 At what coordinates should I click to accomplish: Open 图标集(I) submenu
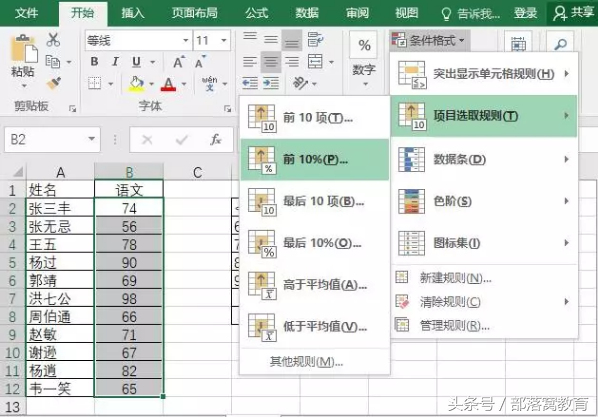click(484, 243)
